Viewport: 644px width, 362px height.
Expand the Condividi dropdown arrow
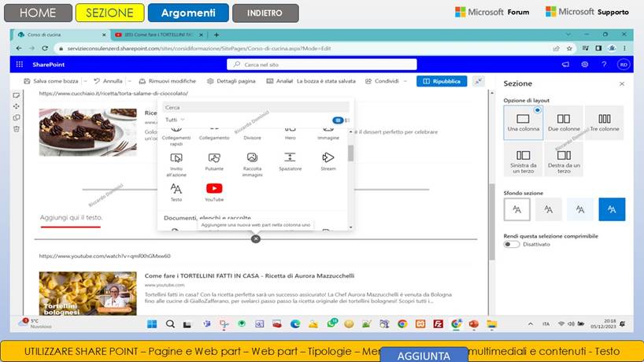click(405, 81)
